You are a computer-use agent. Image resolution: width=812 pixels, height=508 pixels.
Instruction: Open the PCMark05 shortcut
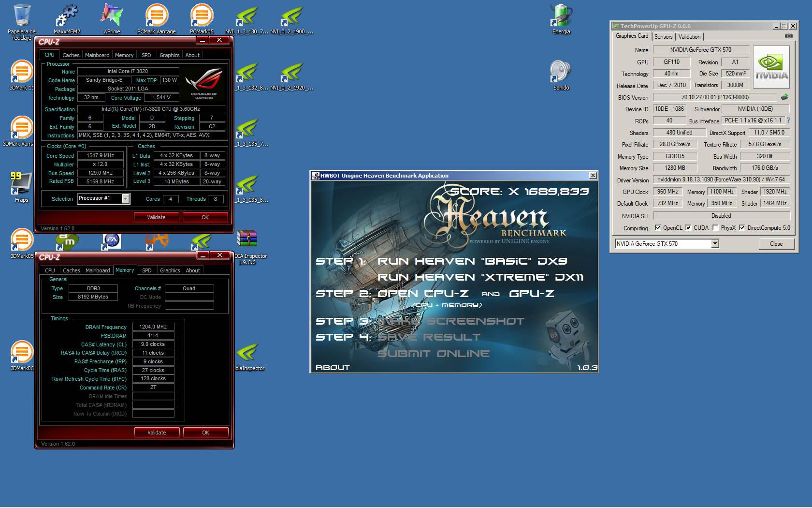tap(202, 19)
